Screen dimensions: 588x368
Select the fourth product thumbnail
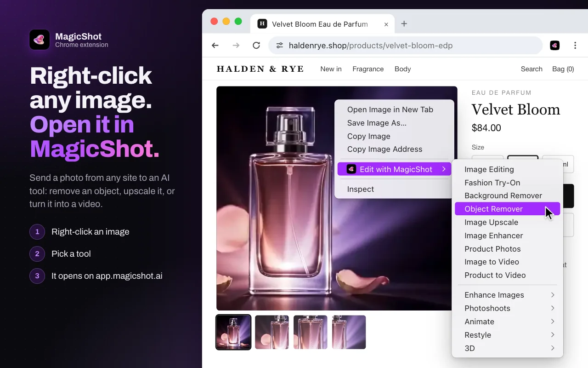point(349,332)
